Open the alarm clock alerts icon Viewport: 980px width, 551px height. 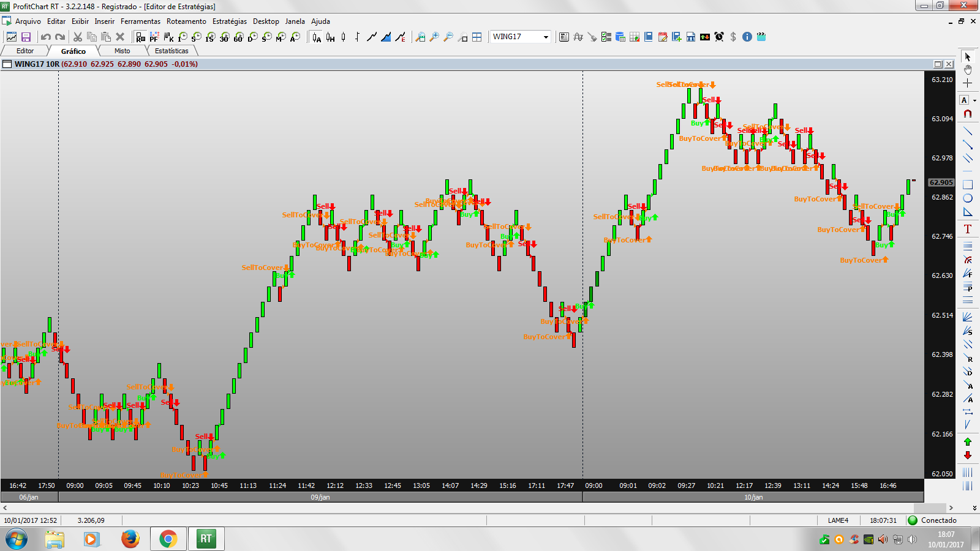pyautogui.click(x=719, y=37)
